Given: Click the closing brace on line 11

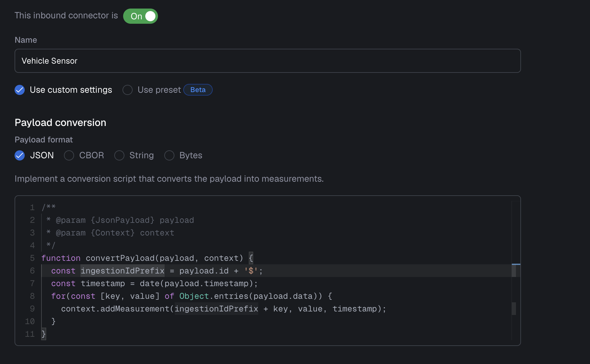Looking at the screenshot, I should pyautogui.click(x=44, y=334).
